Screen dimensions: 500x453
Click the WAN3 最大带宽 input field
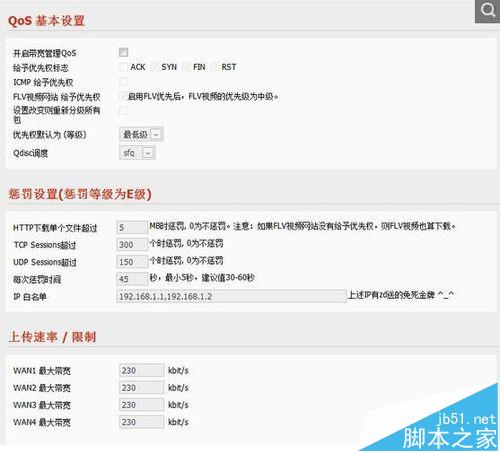tap(141, 405)
